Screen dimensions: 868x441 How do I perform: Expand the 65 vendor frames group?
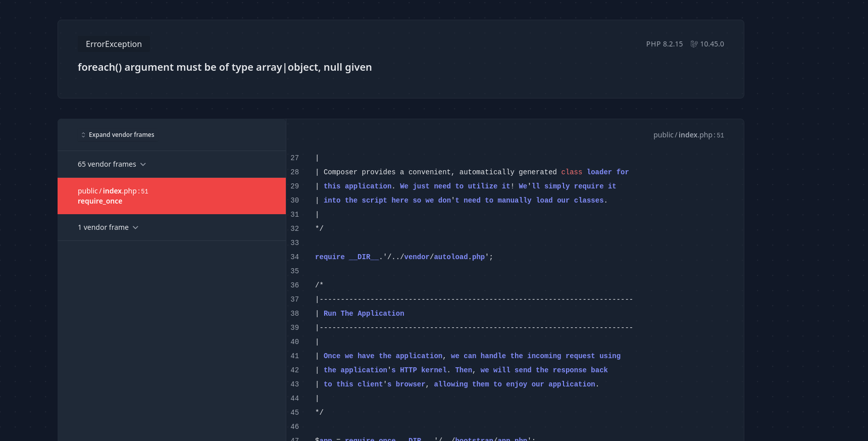pyautogui.click(x=172, y=164)
